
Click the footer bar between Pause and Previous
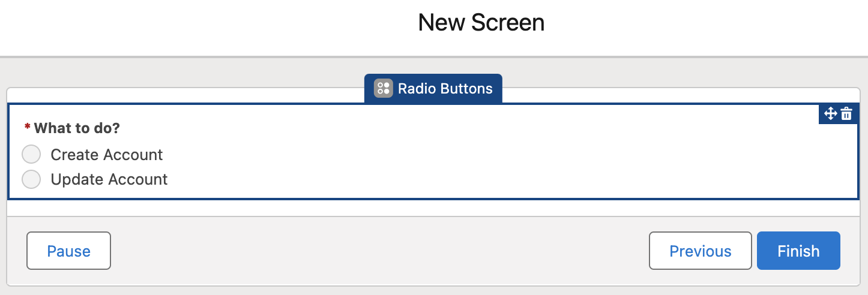pyautogui.click(x=378, y=251)
